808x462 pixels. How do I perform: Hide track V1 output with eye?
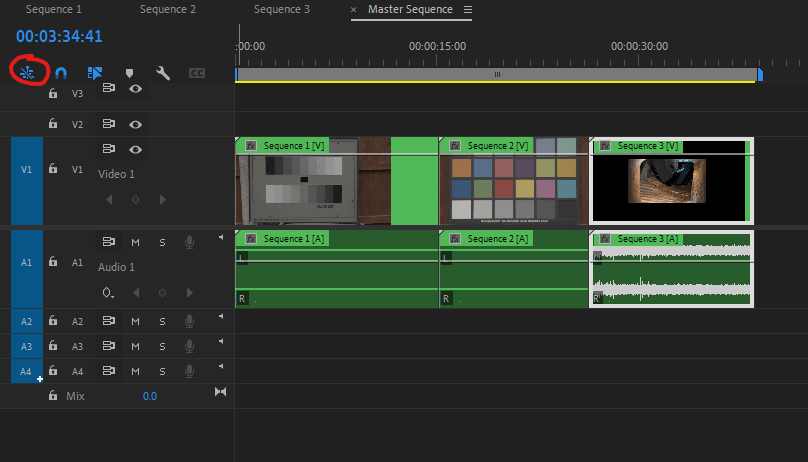tap(135, 149)
